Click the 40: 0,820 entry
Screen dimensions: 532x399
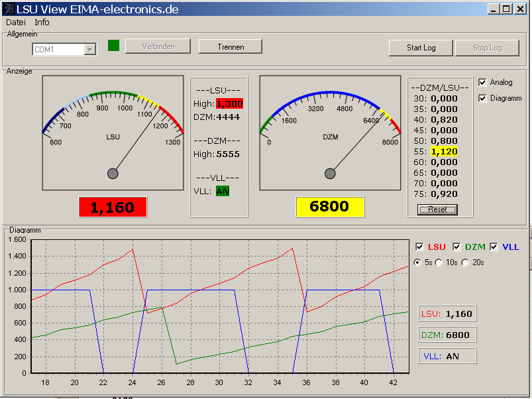click(x=436, y=120)
